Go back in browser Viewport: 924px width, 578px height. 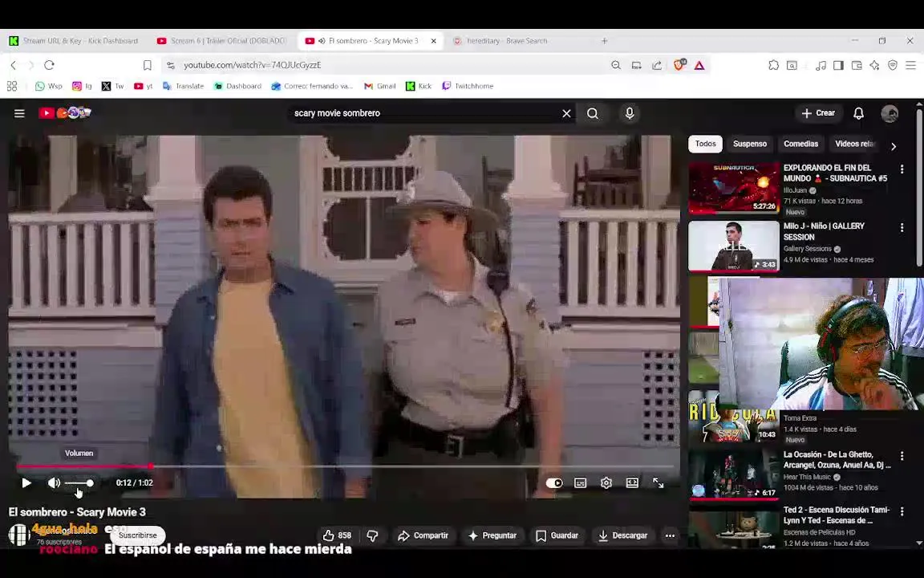point(13,65)
